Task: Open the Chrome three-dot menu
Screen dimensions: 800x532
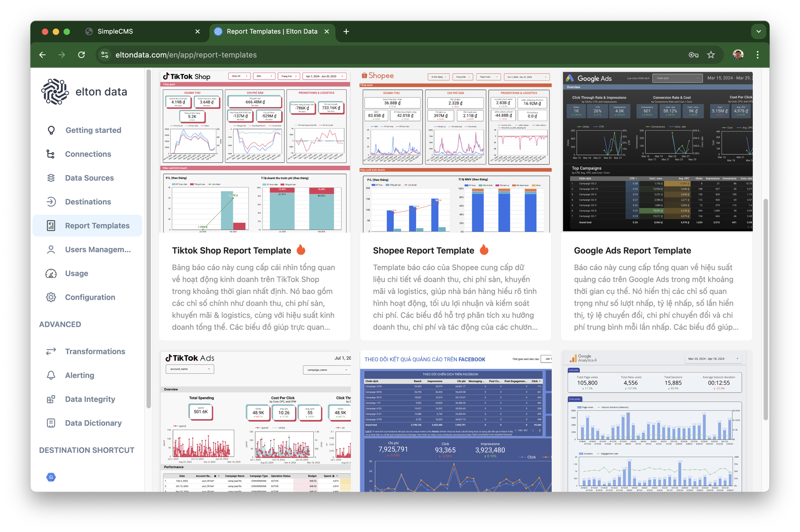Action: coord(757,55)
